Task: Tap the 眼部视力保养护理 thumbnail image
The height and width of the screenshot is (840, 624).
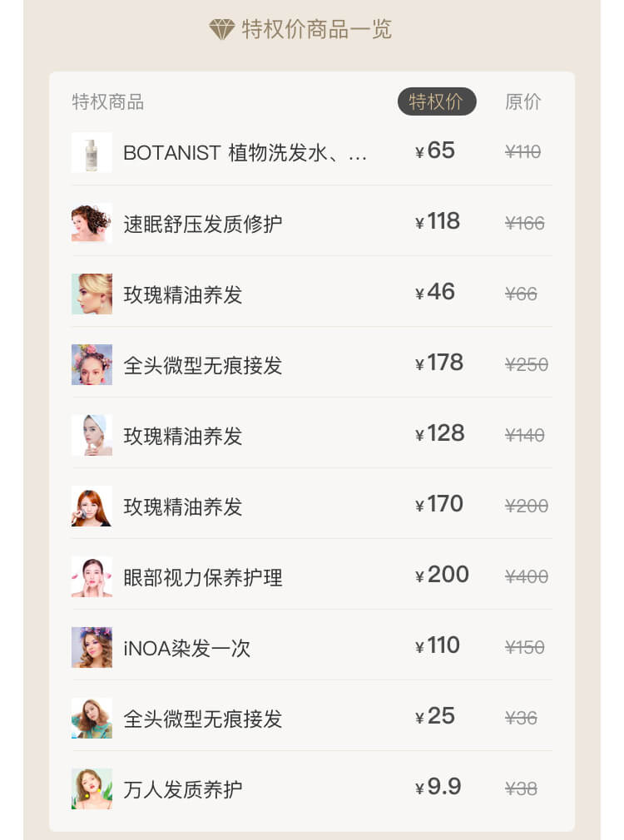Action: (92, 577)
